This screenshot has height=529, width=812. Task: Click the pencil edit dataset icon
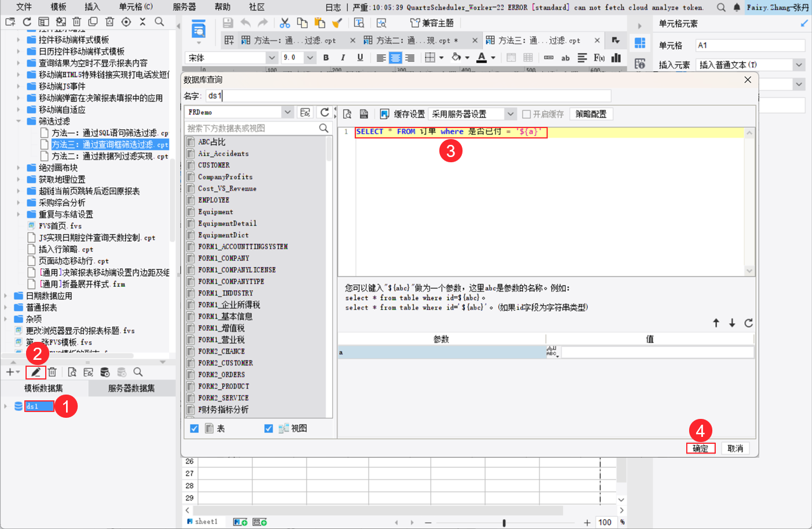pos(36,372)
